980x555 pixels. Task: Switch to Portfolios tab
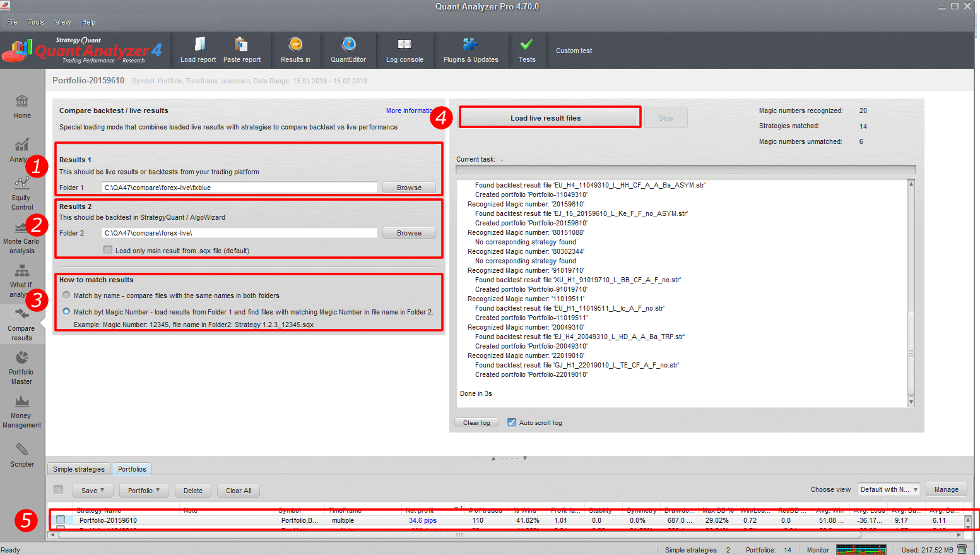(132, 469)
